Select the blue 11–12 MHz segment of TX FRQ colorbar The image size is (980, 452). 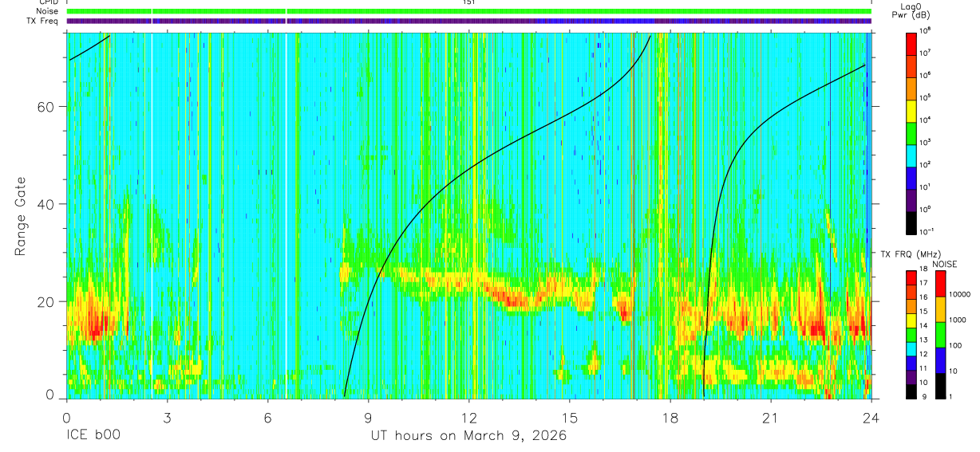tap(912, 362)
